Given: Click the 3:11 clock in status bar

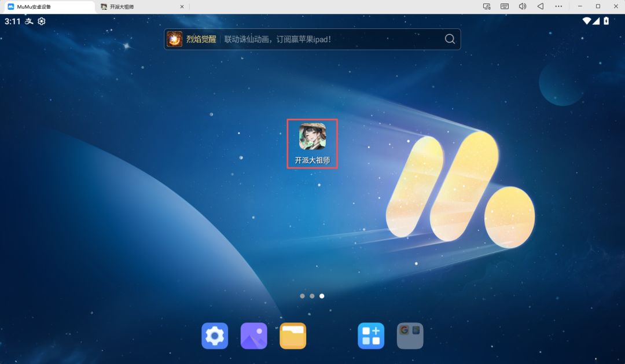Looking at the screenshot, I should 12,21.
